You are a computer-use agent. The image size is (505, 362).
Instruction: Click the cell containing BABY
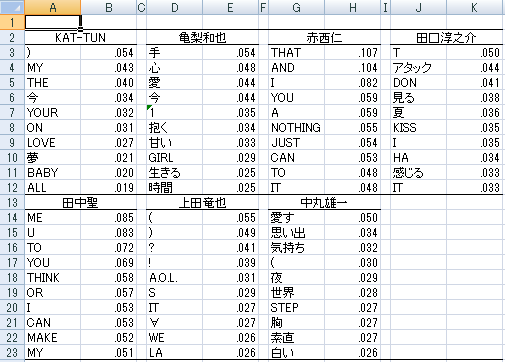pos(53,172)
